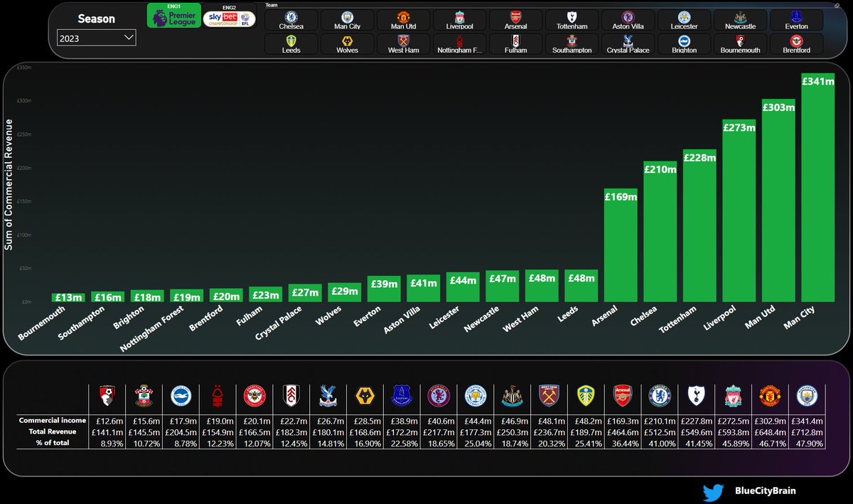The width and height of the screenshot is (853, 504).
Task: Select the ENG1 Premier League button
Action: coord(173,16)
